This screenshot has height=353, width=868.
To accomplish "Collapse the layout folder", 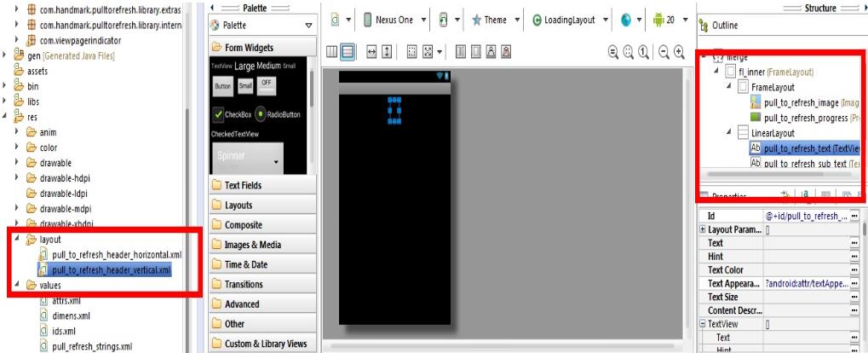I will coord(17,240).
